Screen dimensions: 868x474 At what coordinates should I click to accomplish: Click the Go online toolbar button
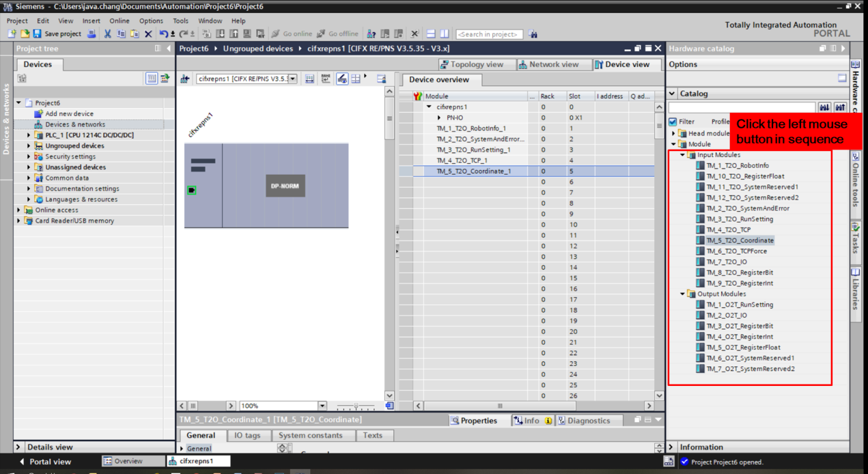[x=292, y=33]
